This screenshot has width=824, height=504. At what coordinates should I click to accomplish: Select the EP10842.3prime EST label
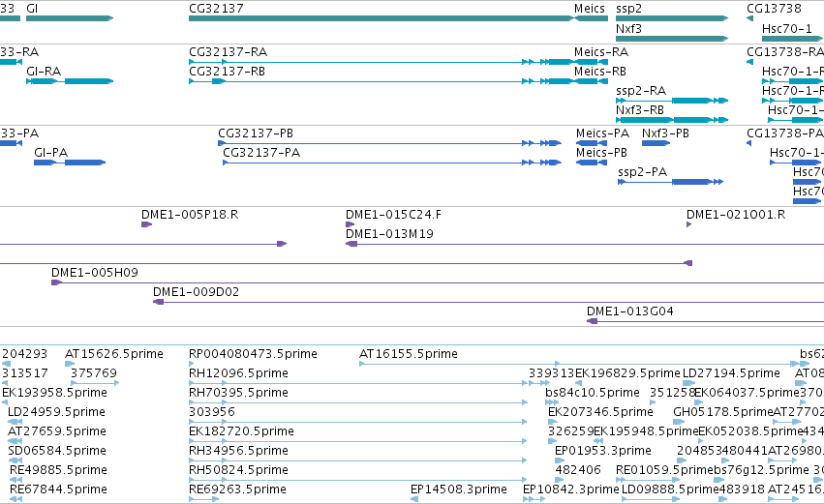(570, 489)
